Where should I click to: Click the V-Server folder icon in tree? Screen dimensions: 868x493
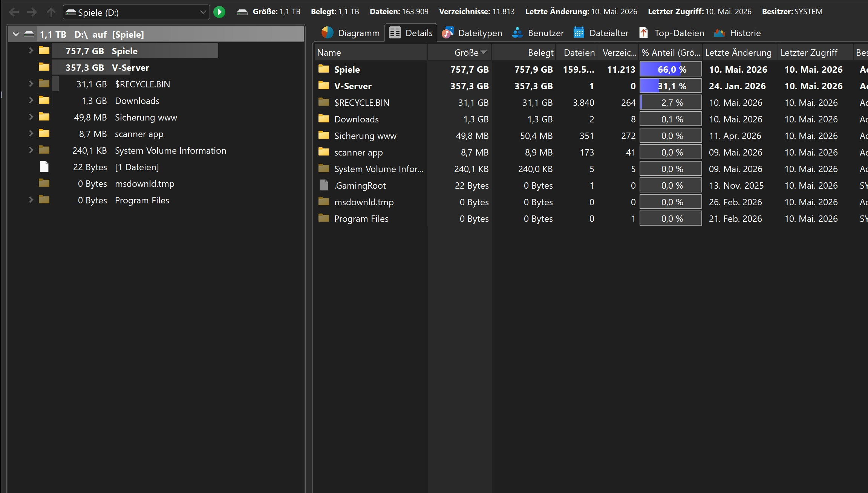[44, 67]
